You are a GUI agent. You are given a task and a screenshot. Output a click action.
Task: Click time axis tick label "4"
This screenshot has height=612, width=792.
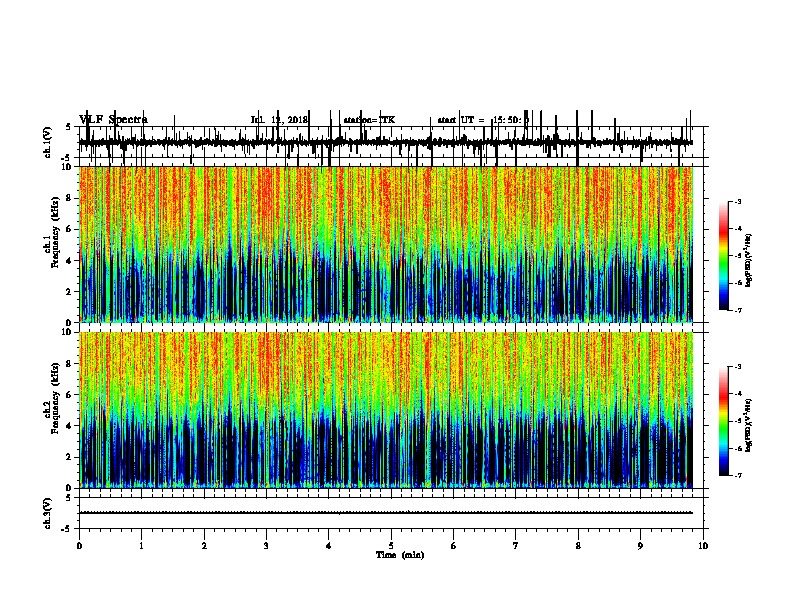329,545
